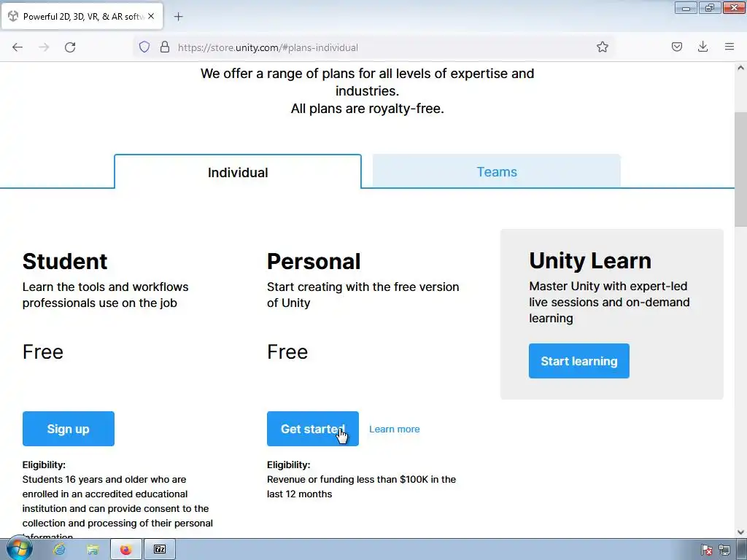Click the forward navigation arrow
The width and height of the screenshot is (747, 560).
pyautogui.click(x=44, y=47)
